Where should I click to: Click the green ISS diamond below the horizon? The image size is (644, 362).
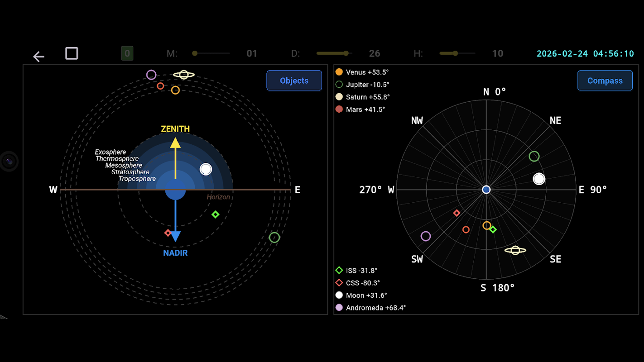[x=216, y=214]
